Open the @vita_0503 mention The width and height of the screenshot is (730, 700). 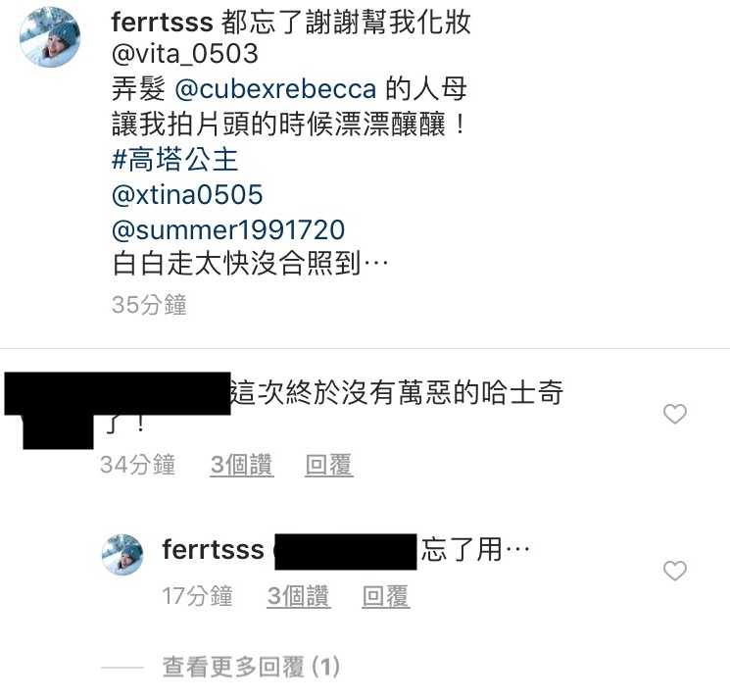(186, 53)
